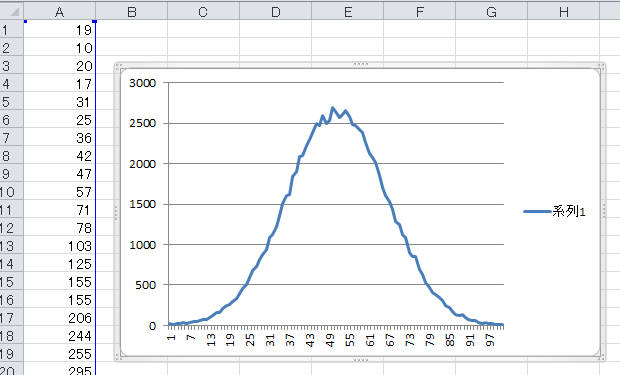The height and width of the screenshot is (375, 620).
Task: Click cell A19 containing 255
Action: [59, 353]
